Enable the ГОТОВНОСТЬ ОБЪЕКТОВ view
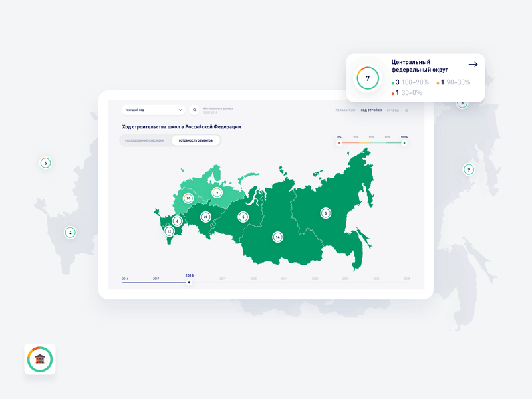Screen dimensions: 532x399 [196, 140]
